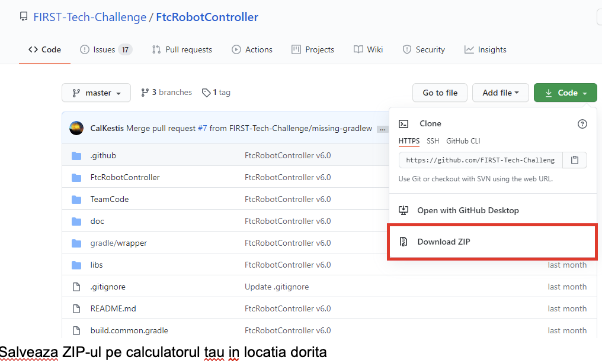Open the README.md file
This screenshot has width=603, height=364.
[113, 309]
